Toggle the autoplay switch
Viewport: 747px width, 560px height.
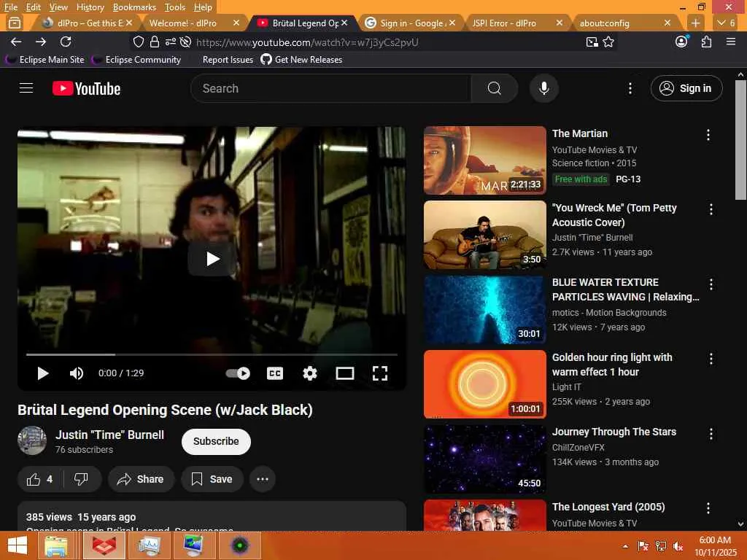(x=239, y=373)
